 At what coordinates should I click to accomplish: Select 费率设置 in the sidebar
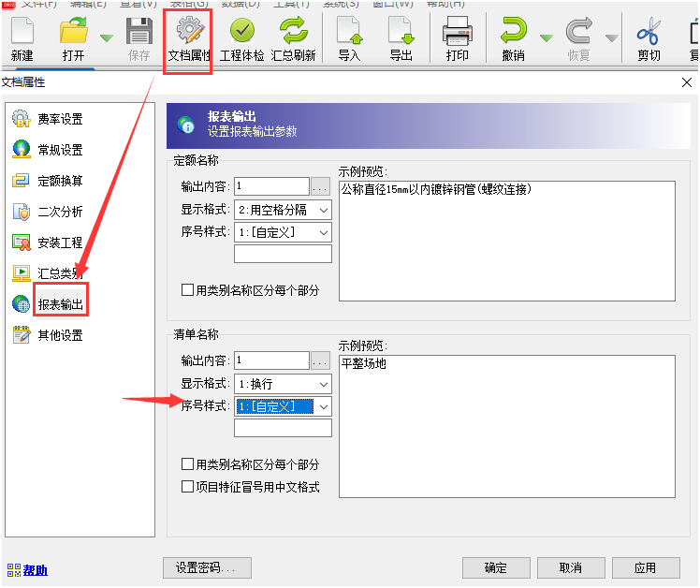(60, 119)
